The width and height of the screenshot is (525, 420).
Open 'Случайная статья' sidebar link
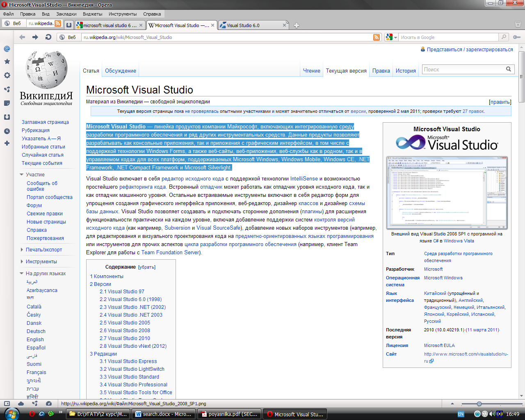click(43, 155)
